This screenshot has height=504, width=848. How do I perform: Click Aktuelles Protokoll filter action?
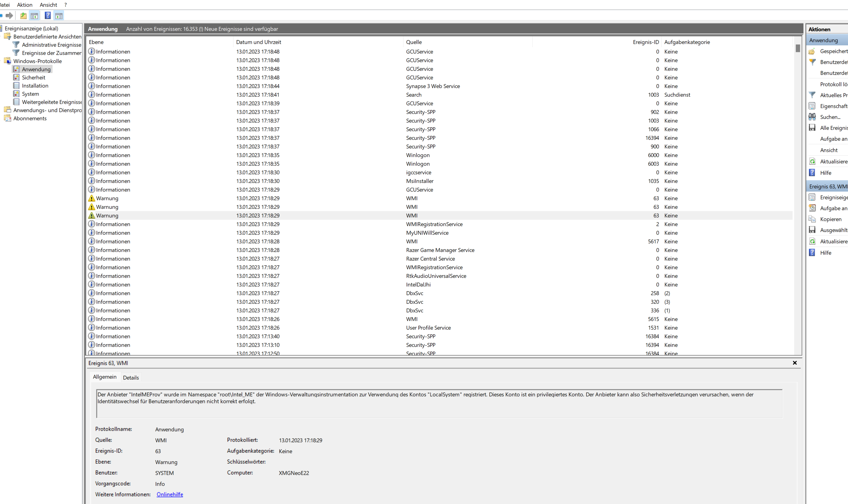click(833, 95)
